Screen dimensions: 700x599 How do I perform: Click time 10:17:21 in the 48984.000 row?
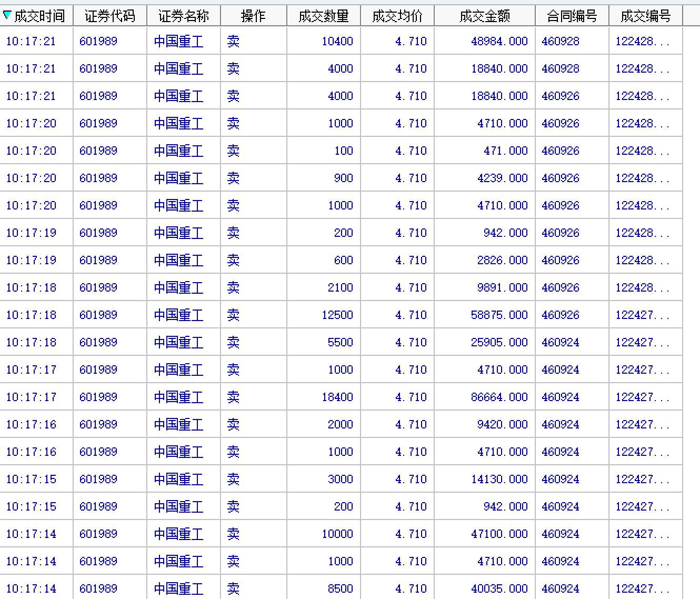(31, 41)
